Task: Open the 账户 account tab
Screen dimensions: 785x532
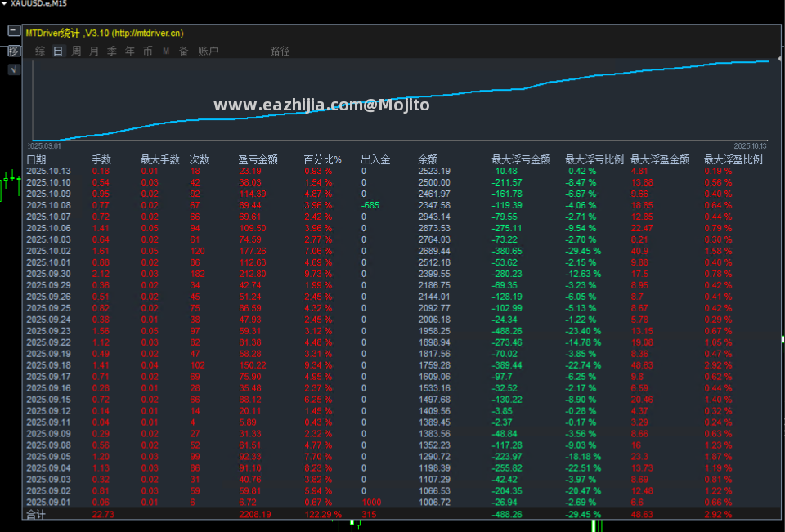Action: click(208, 51)
